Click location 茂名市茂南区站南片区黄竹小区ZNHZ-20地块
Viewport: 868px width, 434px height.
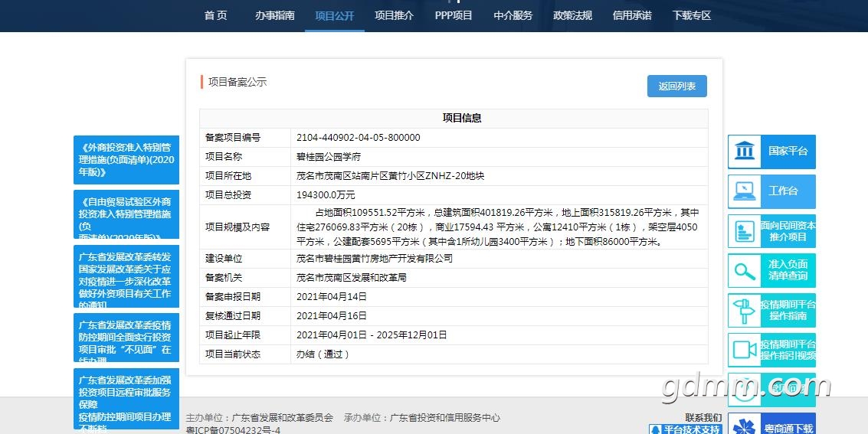(390, 176)
